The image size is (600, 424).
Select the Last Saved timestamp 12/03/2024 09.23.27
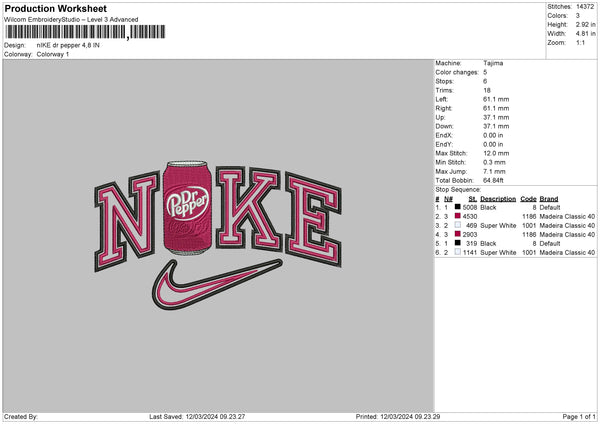point(215,417)
